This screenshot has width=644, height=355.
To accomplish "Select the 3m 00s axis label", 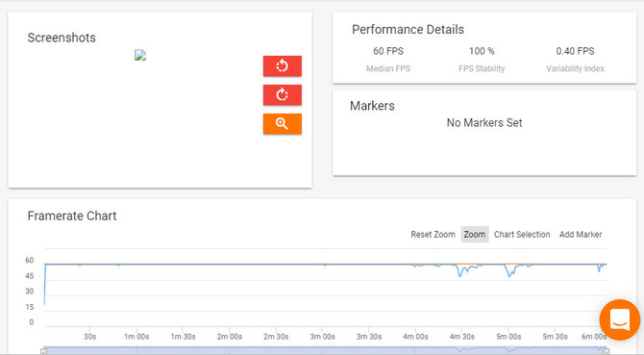I will coord(322,337).
